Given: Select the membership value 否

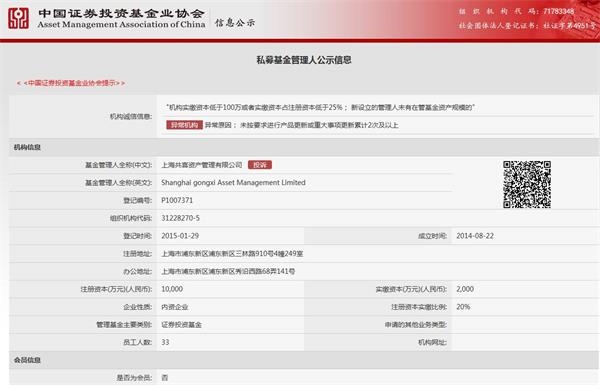Looking at the screenshot, I should 165,378.
